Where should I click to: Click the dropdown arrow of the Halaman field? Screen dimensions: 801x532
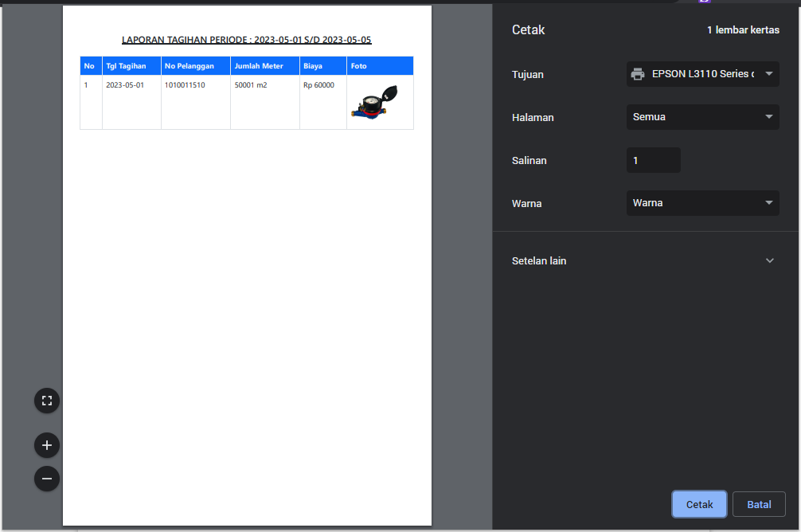[769, 116]
